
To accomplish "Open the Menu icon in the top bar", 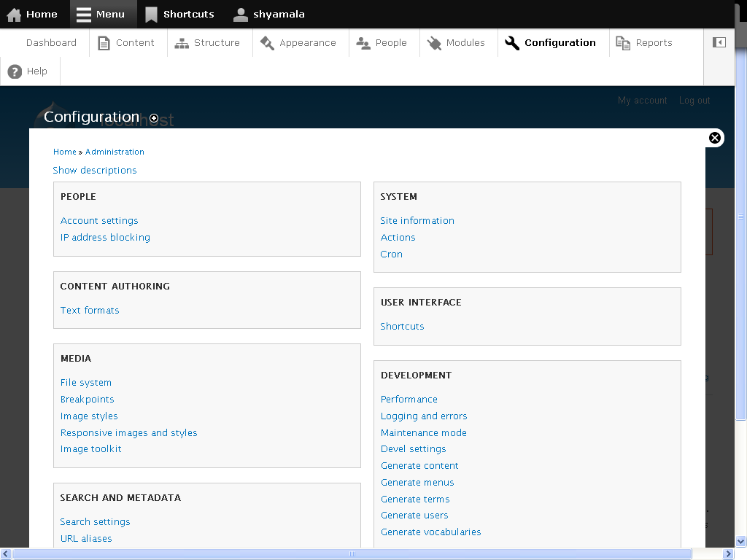I will coord(82,14).
